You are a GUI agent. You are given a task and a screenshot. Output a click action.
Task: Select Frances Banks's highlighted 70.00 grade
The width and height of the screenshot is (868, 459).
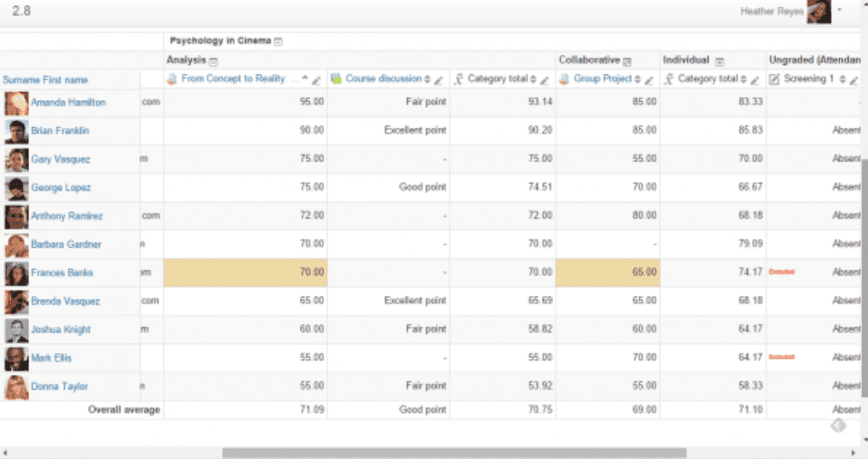(245, 273)
